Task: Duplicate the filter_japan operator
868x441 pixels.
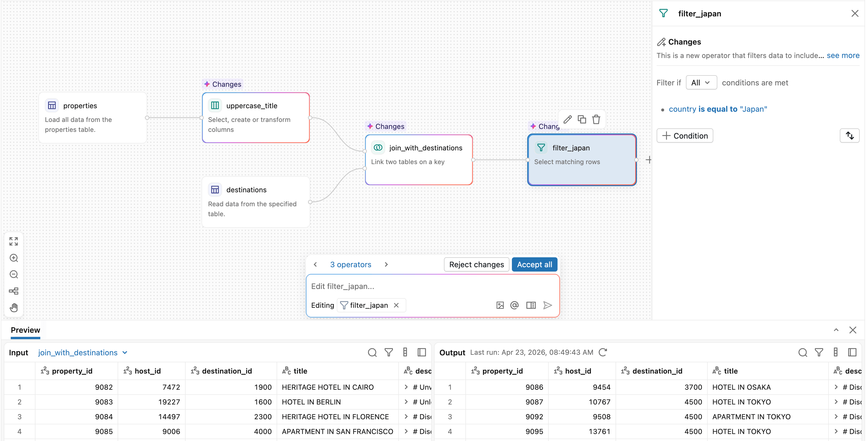Action: [x=582, y=119]
